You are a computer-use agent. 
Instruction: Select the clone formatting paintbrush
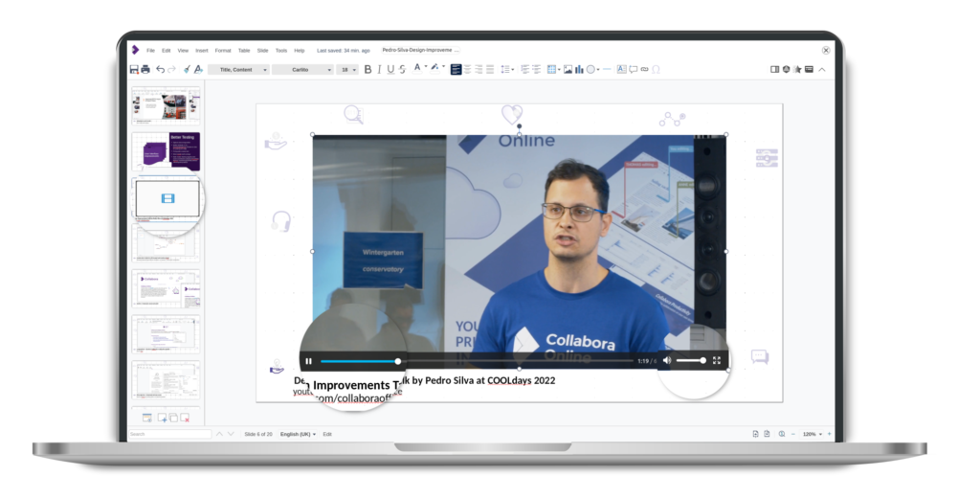pyautogui.click(x=187, y=69)
